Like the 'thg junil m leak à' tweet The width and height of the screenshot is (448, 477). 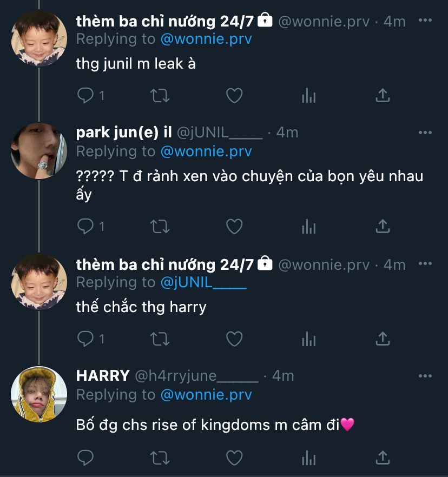(234, 96)
